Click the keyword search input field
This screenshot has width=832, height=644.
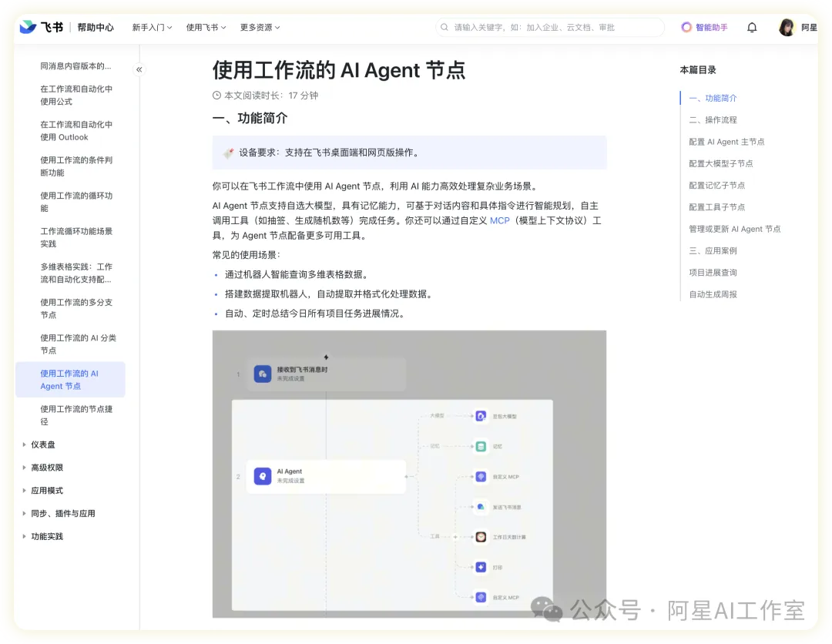[x=550, y=28]
